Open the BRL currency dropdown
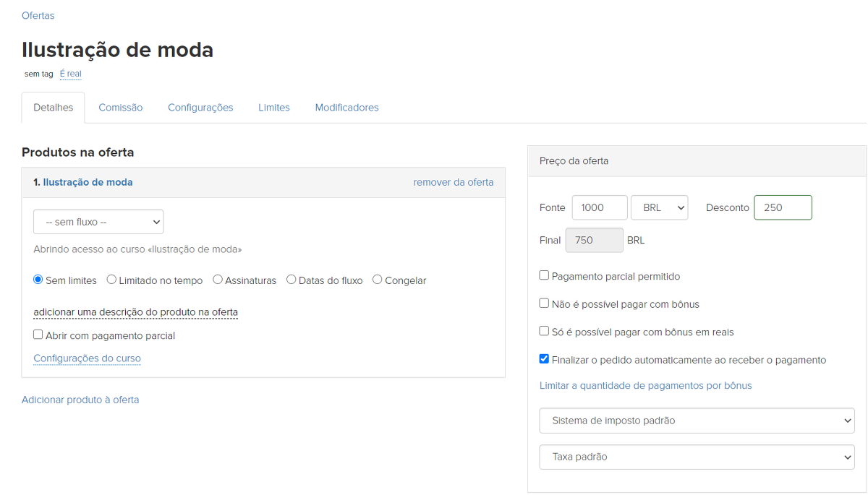 (659, 207)
